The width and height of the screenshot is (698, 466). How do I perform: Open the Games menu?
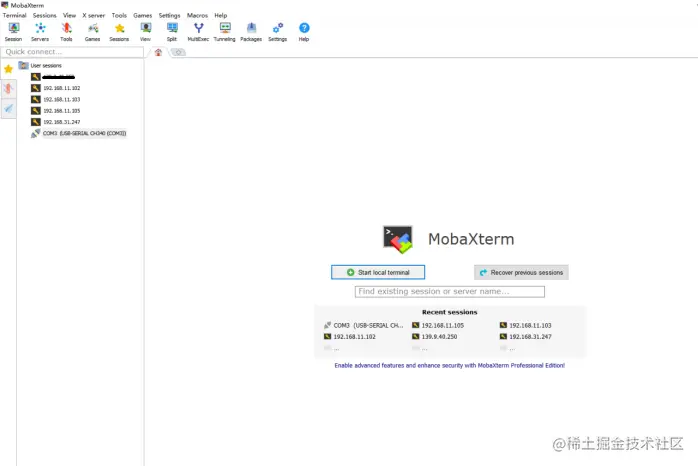(142, 15)
